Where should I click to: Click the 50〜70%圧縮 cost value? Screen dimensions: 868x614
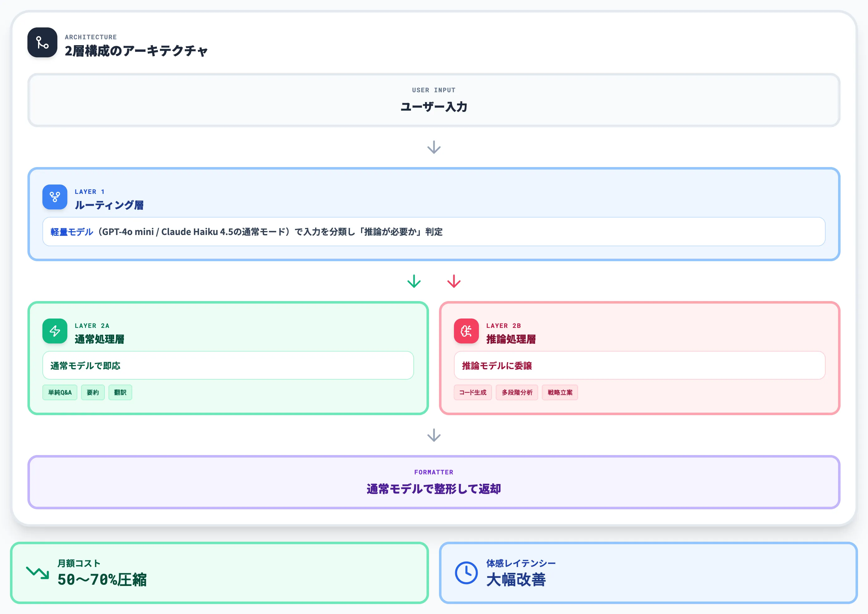(102, 580)
